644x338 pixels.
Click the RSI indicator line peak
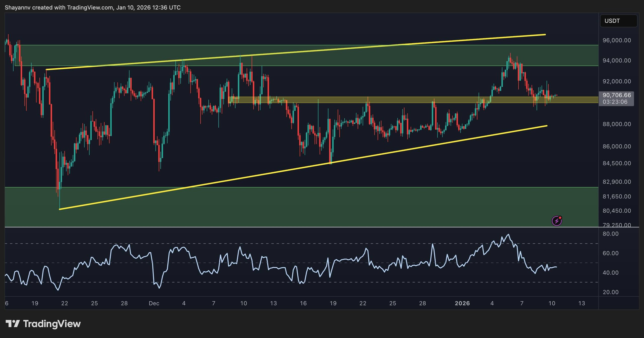(x=509, y=235)
